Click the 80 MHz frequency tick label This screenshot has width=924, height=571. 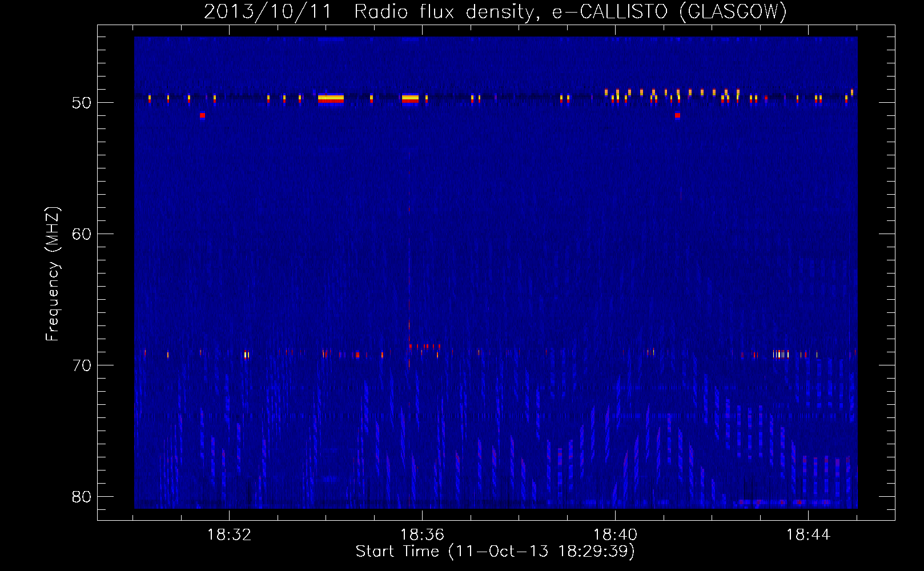click(x=82, y=497)
